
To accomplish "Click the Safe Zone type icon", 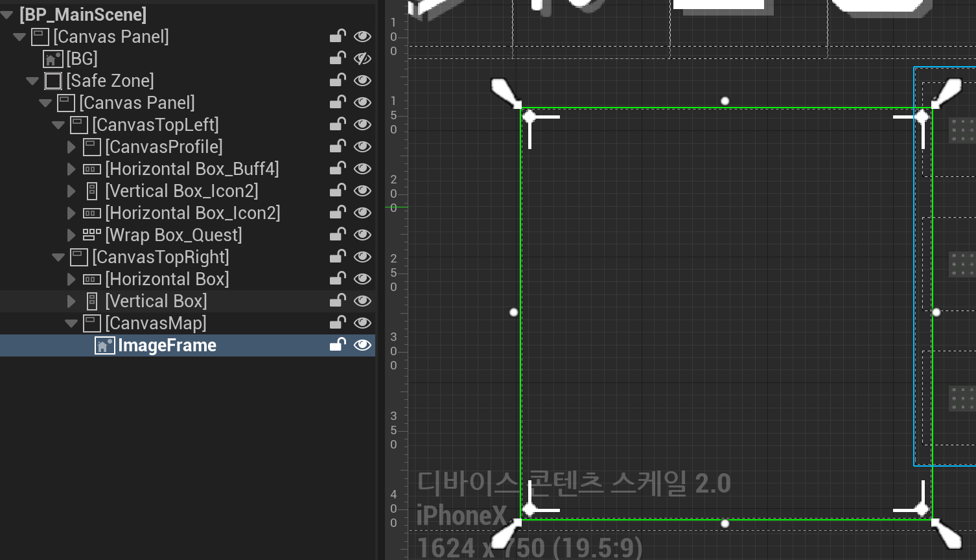I will (x=52, y=81).
